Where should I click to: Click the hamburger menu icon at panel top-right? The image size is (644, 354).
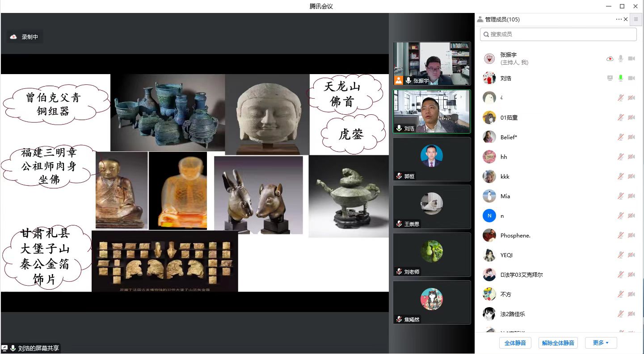pos(636,19)
